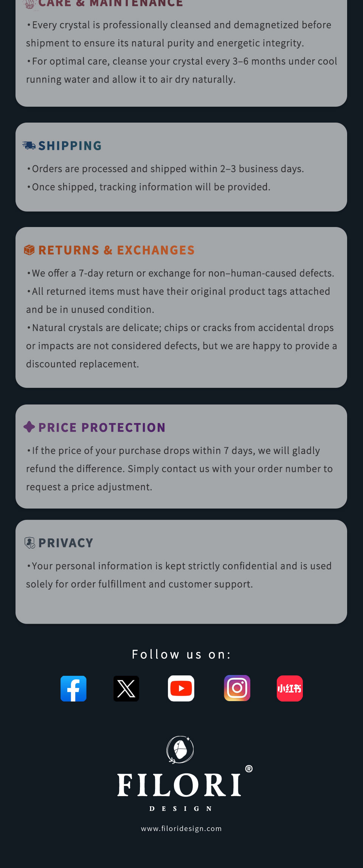Click the shipping truck icon

tap(29, 145)
